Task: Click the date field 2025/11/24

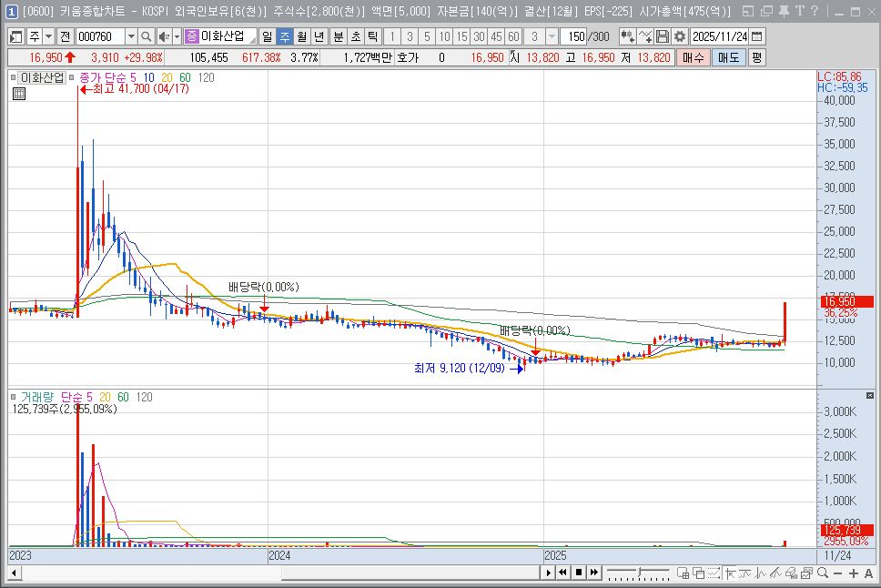Action: click(720, 36)
